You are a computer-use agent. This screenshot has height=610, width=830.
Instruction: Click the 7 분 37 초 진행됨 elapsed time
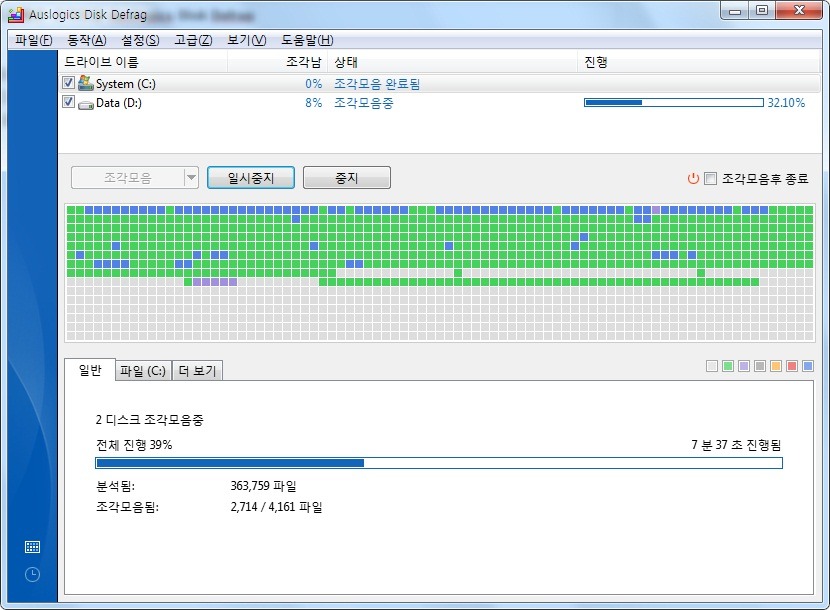coord(736,445)
